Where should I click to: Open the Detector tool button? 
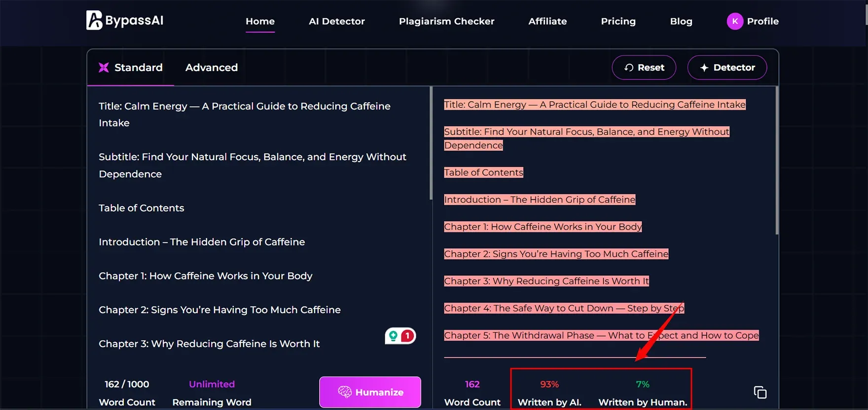pyautogui.click(x=727, y=68)
